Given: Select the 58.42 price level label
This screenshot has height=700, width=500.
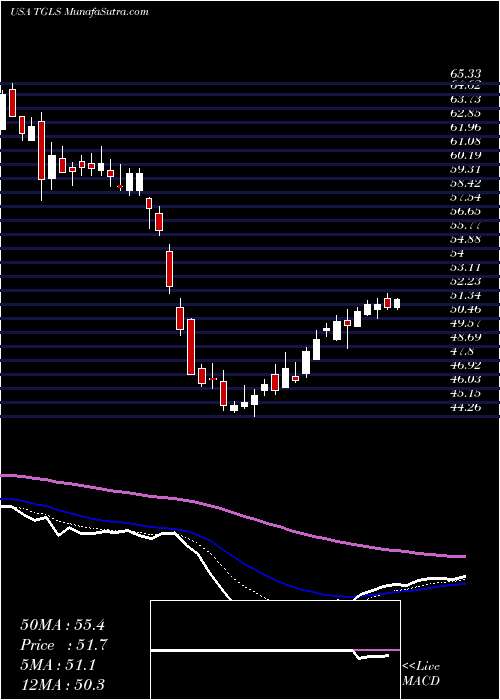Looking at the screenshot, I should (x=466, y=183).
